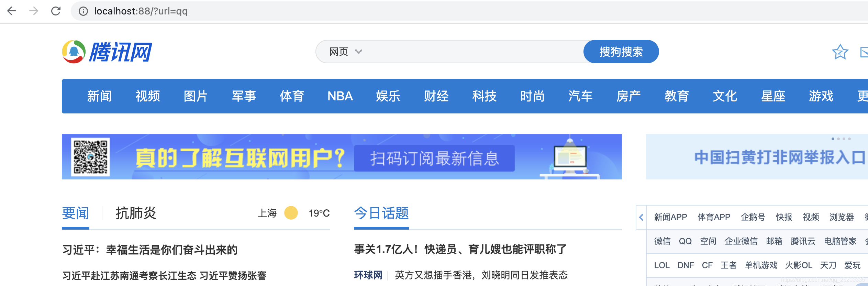Open the 新闻 navigation item
Image resolution: width=868 pixels, height=286 pixels.
click(99, 96)
